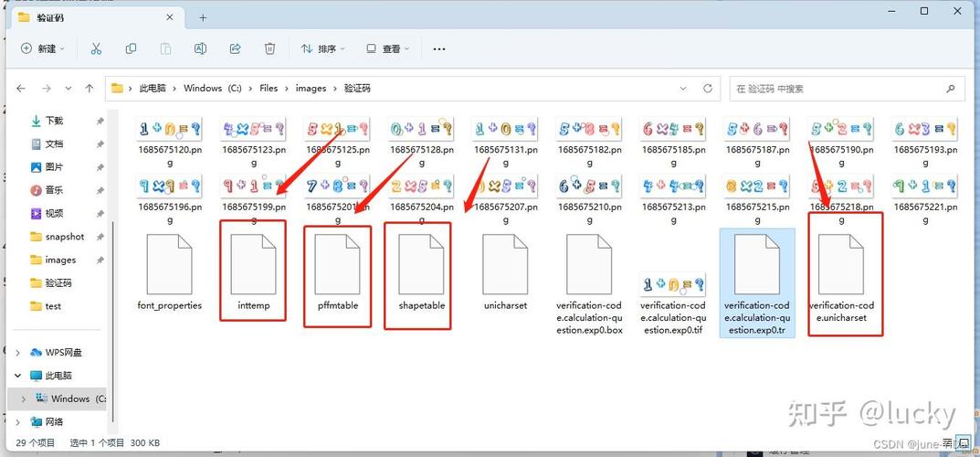Select the inttemp file

(x=253, y=272)
